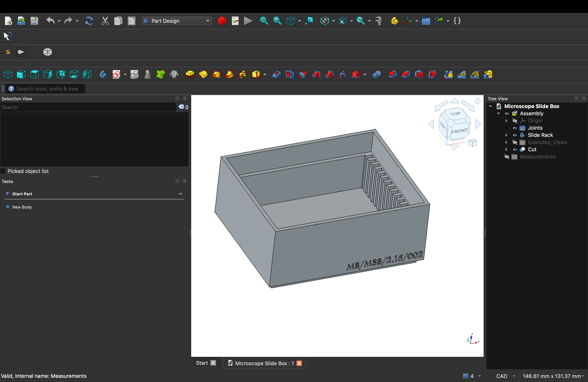Set isometric view icon
588x382 pixels.
pos(8,75)
